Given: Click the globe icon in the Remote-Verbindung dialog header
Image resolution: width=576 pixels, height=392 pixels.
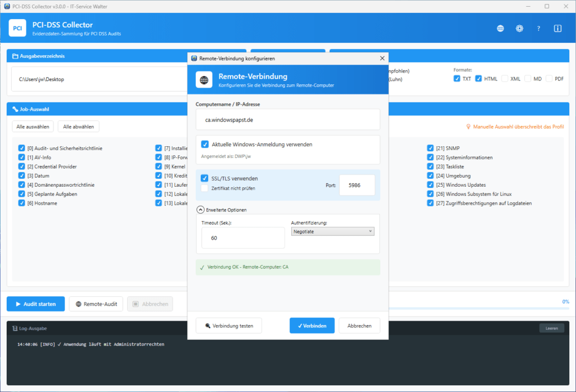Looking at the screenshot, I should click(x=203, y=79).
